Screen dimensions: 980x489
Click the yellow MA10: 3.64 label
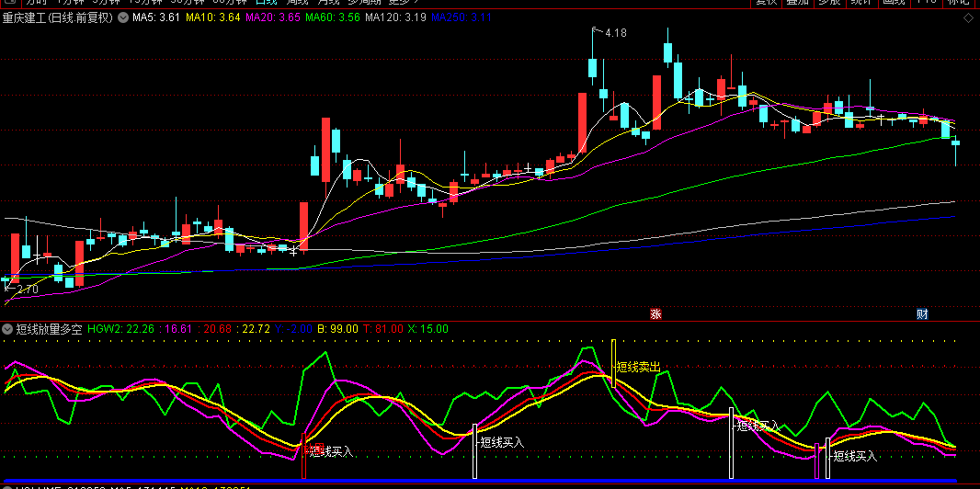[x=213, y=18]
